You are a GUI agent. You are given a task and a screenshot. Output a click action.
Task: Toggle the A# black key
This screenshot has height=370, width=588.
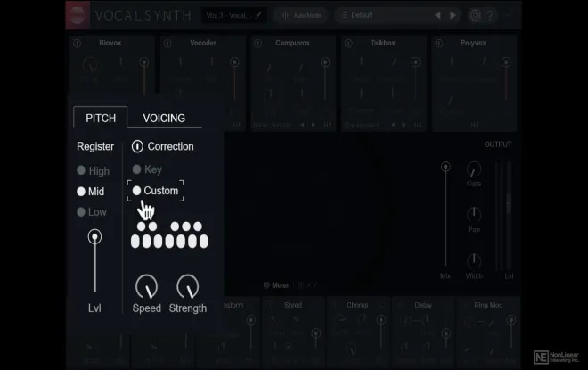tap(198, 226)
